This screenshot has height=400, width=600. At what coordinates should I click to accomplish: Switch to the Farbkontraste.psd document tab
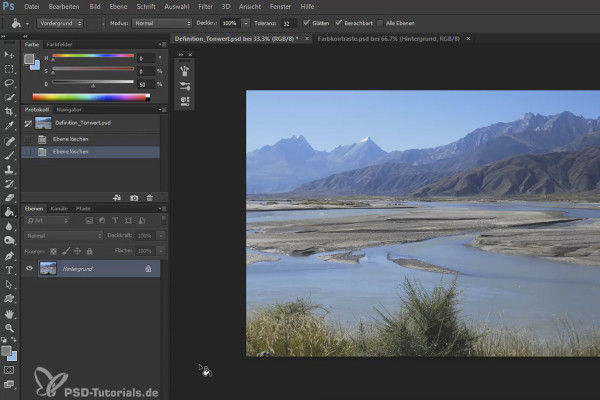388,39
